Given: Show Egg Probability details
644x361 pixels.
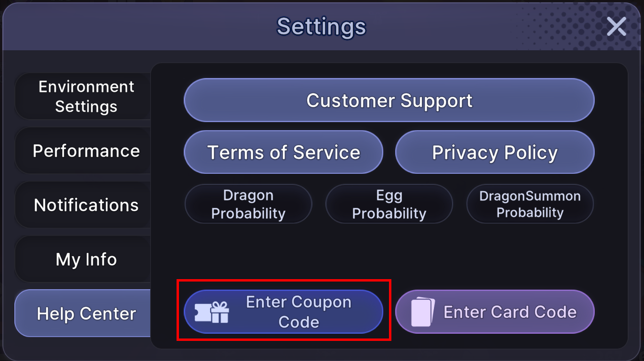Looking at the screenshot, I should pos(389,204).
